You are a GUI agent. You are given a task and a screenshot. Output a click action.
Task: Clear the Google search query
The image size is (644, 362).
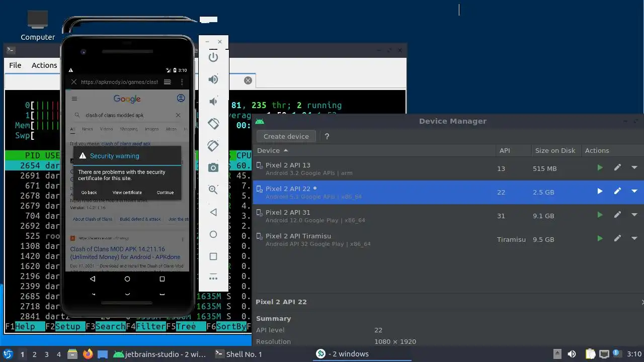[x=178, y=115]
